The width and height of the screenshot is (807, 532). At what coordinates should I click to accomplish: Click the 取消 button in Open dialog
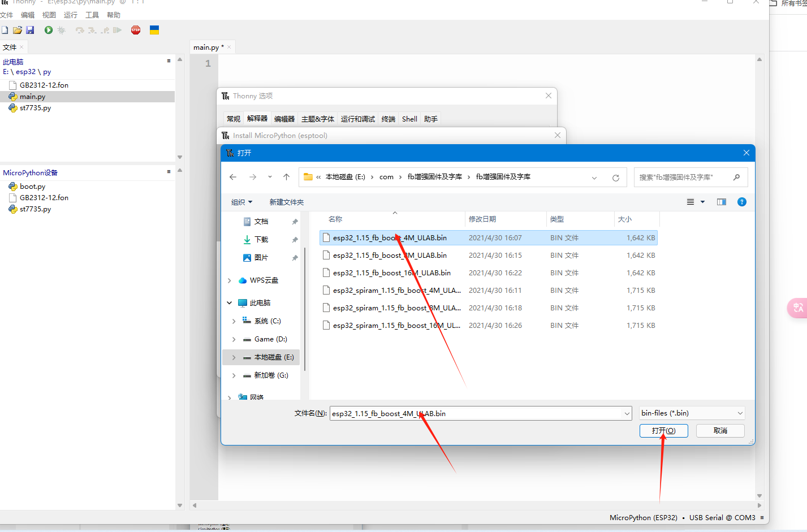[x=720, y=431]
